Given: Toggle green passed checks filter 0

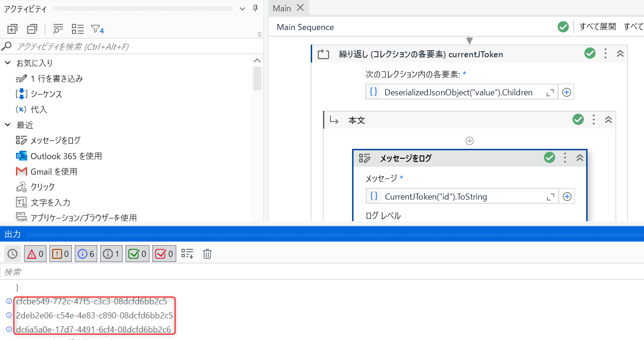Looking at the screenshot, I should point(137,254).
